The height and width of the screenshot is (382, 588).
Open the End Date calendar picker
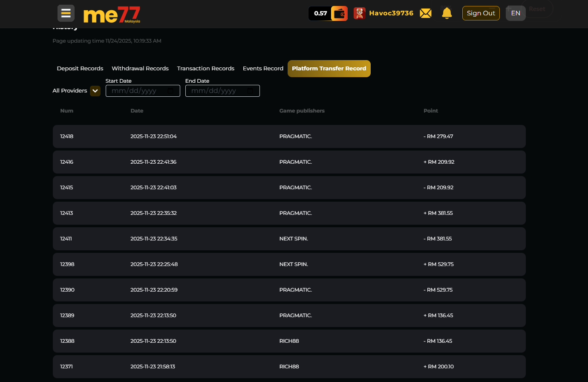pyautogui.click(x=250, y=91)
